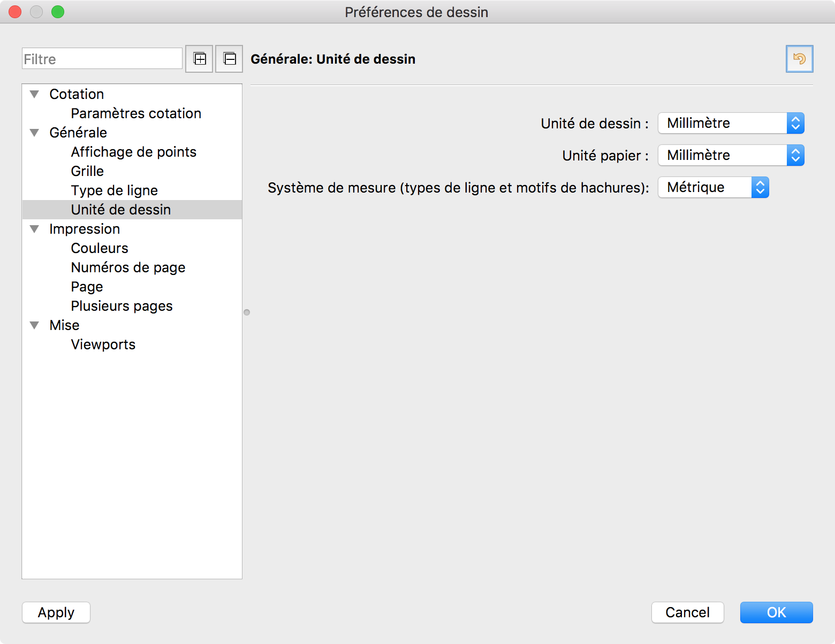Click the Apply button
Viewport: 835px width, 644px height.
pos(56,612)
